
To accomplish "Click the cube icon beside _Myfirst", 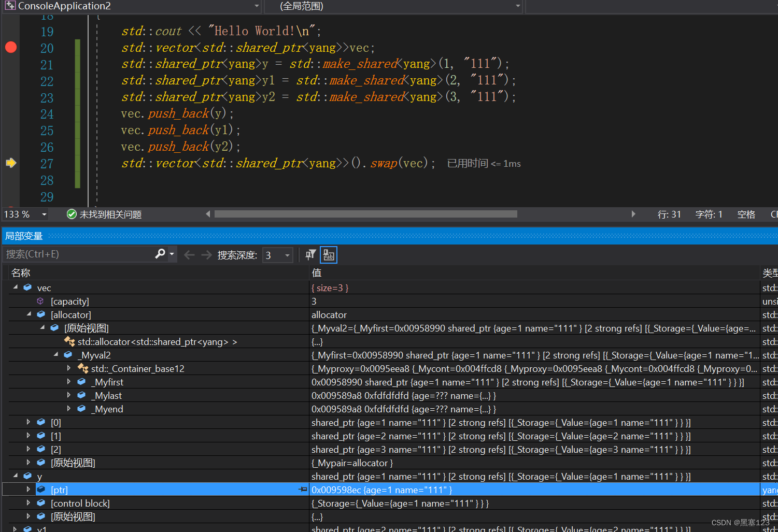I will 81,382.
